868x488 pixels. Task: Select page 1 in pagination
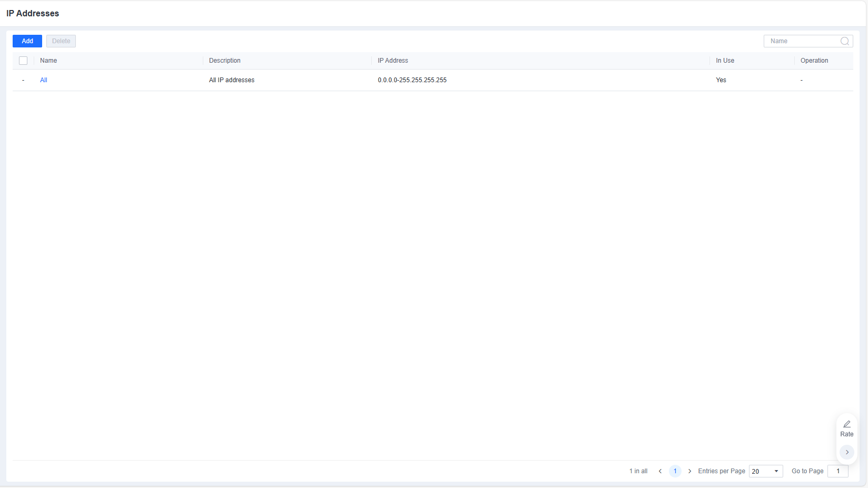[x=675, y=471]
